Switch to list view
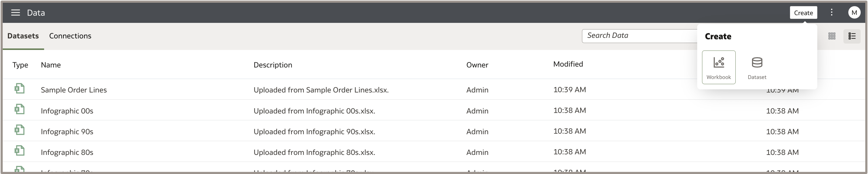 (x=852, y=36)
